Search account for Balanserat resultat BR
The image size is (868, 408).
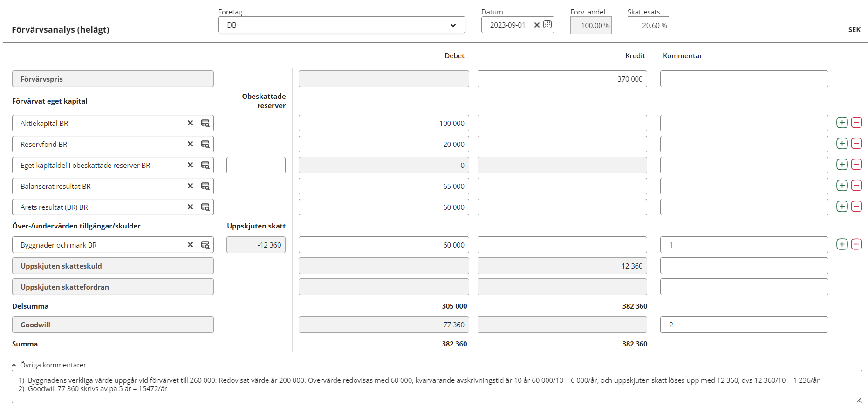205,187
